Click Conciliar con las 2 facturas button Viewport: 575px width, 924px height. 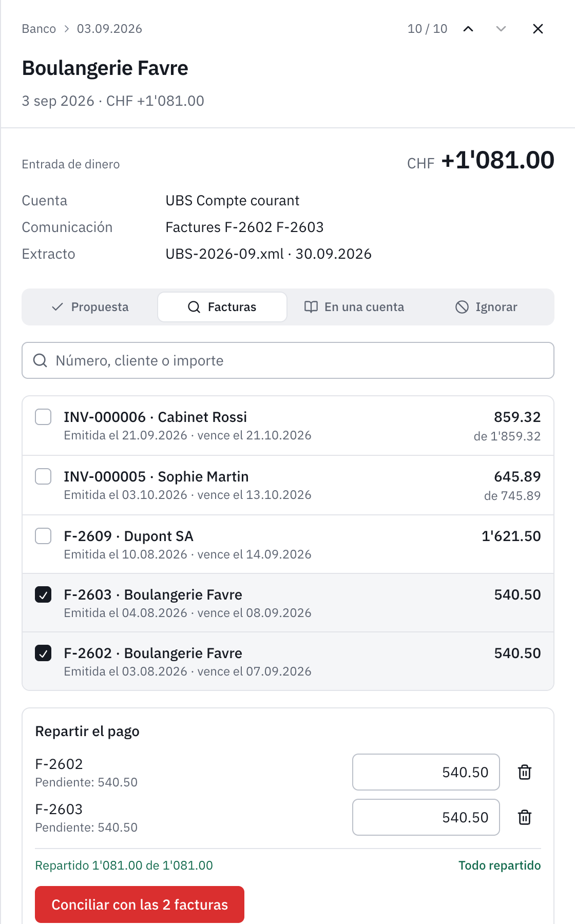(x=140, y=904)
